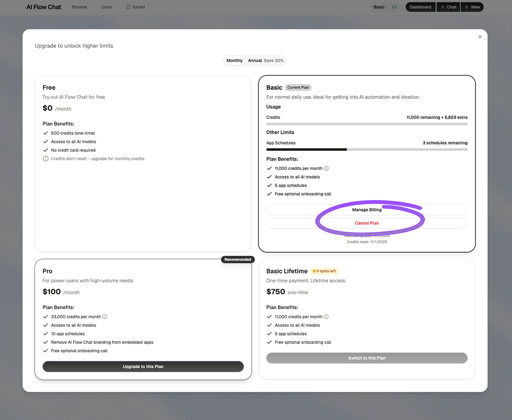
Task: Click info icon next to 33,000 credits per month
Action: (104, 317)
